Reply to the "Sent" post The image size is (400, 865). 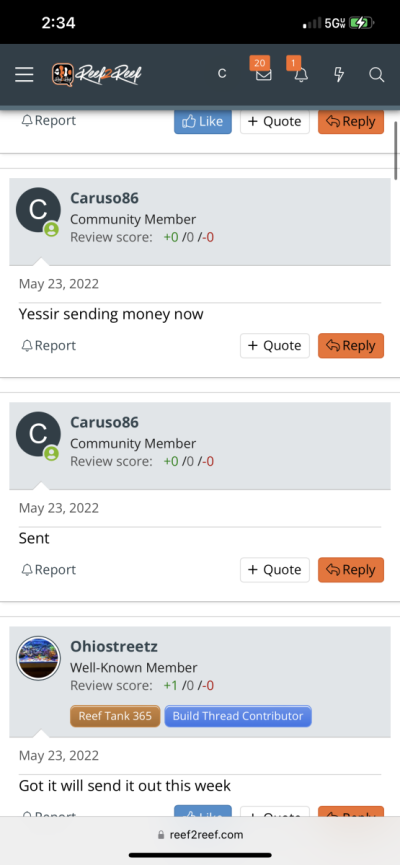click(x=351, y=570)
